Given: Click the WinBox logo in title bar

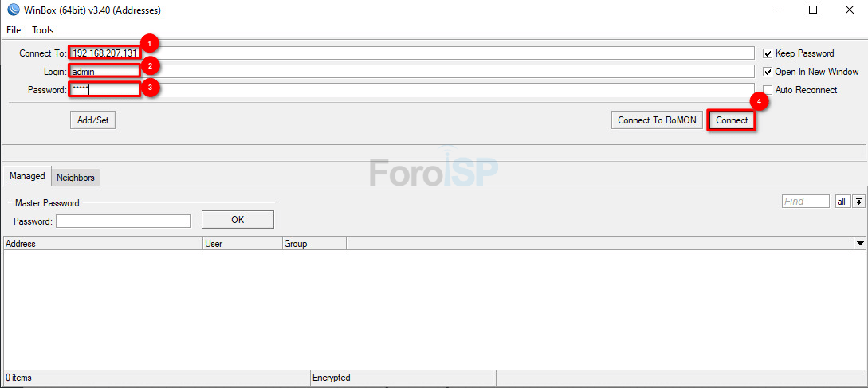Looking at the screenshot, I should point(12,10).
